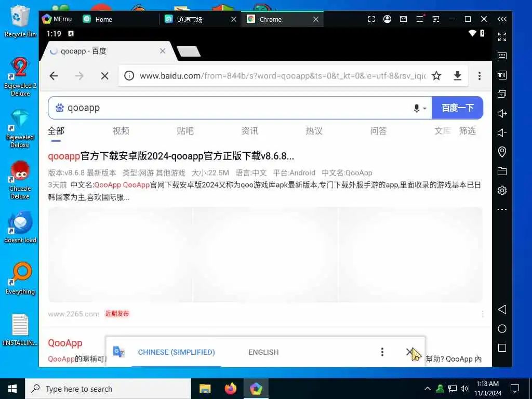The height and width of the screenshot is (399, 532).
Task: Click the Windows taskbar search box
Action: click(108, 389)
